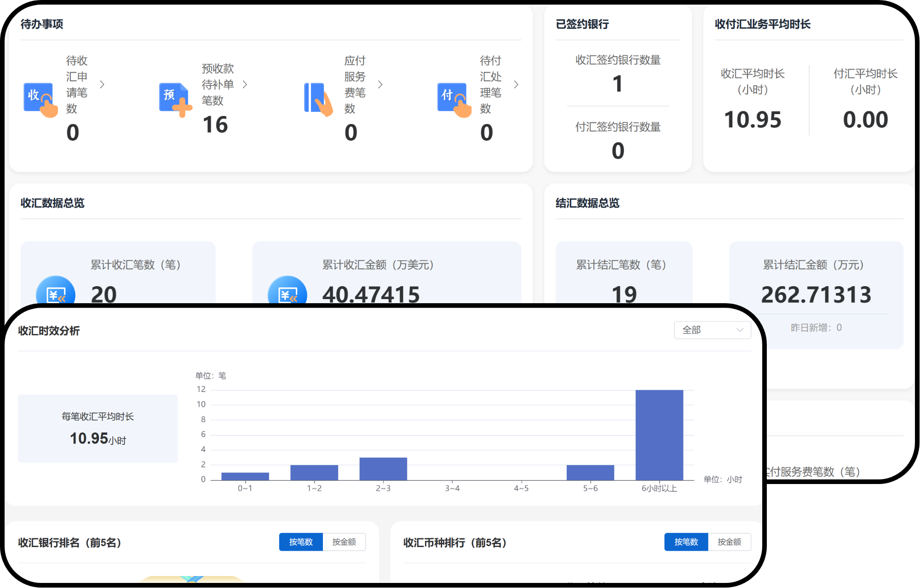Click the 应付服务费笔数 book icon
This screenshot has height=588, width=920.
pos(319,99)
